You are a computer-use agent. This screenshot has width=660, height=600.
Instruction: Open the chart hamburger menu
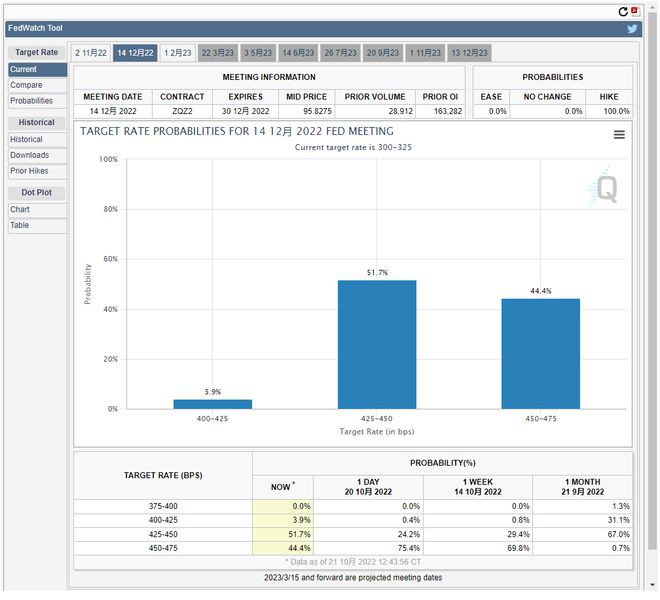pos(619,135)
